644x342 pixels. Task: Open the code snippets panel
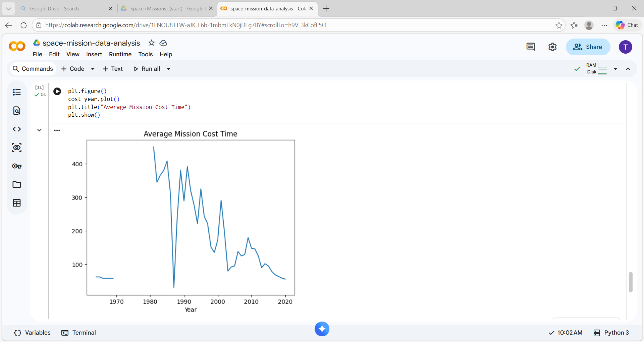coord(17,129)
